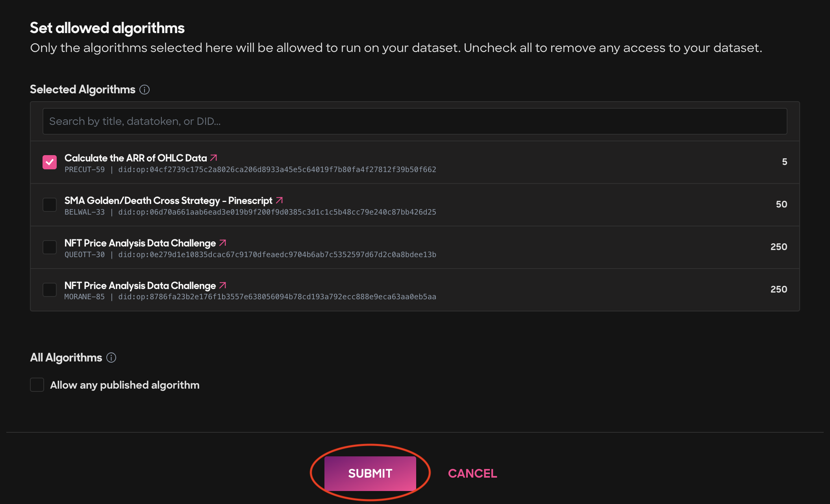
Task: Check SMA Golden/Death Cross Strategy algorithm
Action: click(x=50, y=204)
